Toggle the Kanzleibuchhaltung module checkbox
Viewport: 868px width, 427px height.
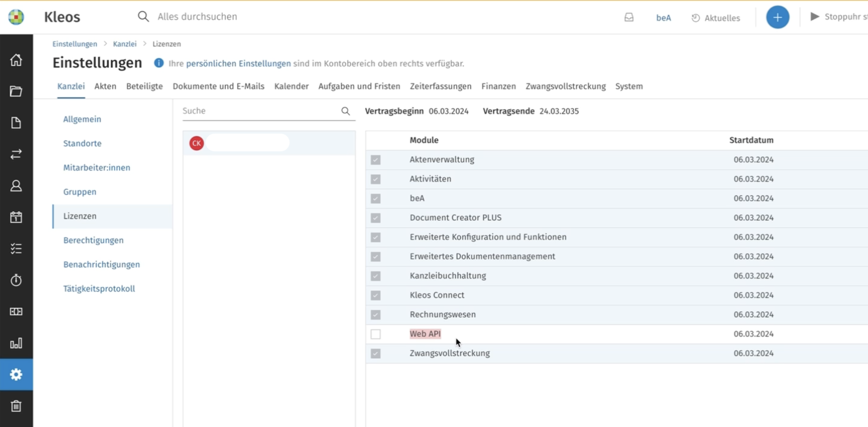point(375,276)
